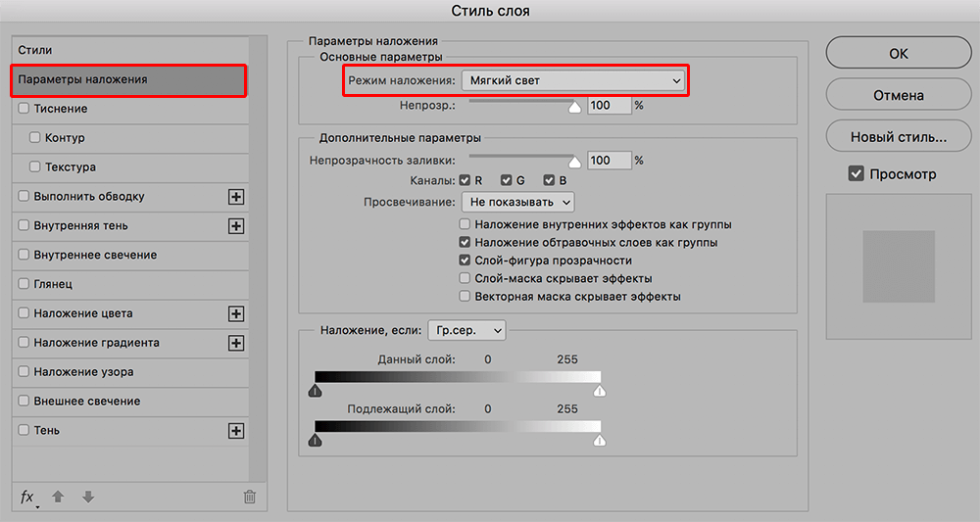Toggle the Наложение градиента checkbox
The height and width of the screenshot is (522, 980).
click(x=24, y=342)
